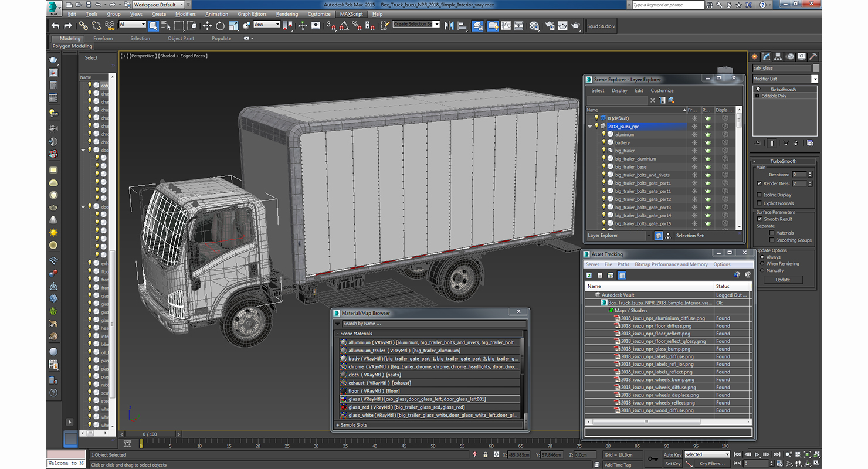Open the Display command panel tab
Screen dimensions: 868x469
(x=801, y=57)
